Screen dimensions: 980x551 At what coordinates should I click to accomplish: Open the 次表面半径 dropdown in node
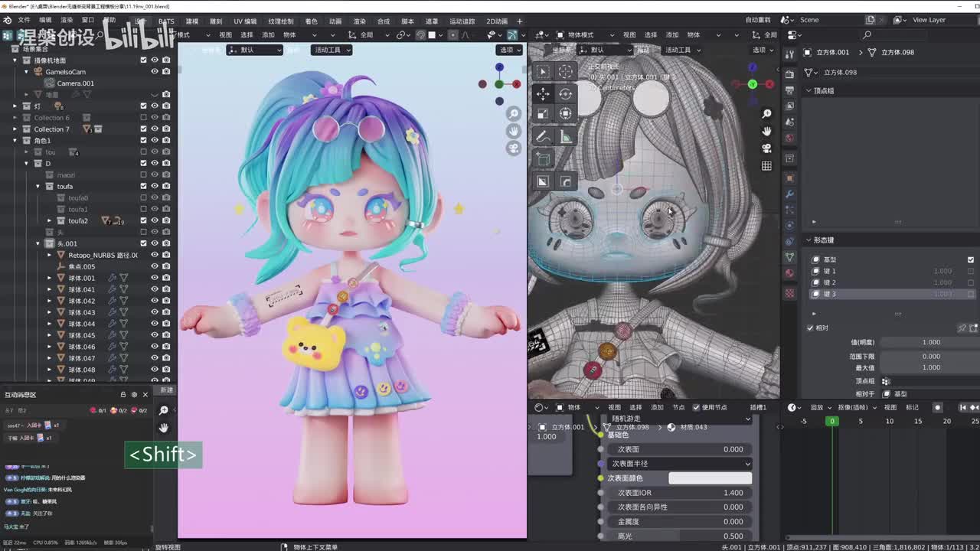680,464
